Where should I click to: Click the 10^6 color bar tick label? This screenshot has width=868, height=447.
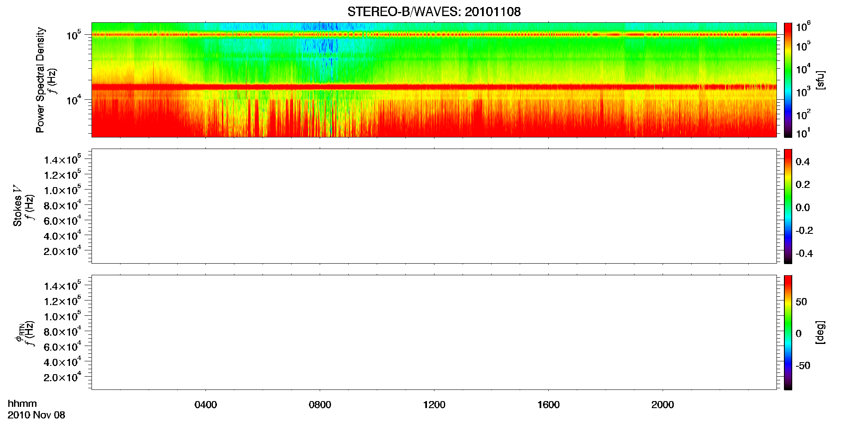pos(803,26)
